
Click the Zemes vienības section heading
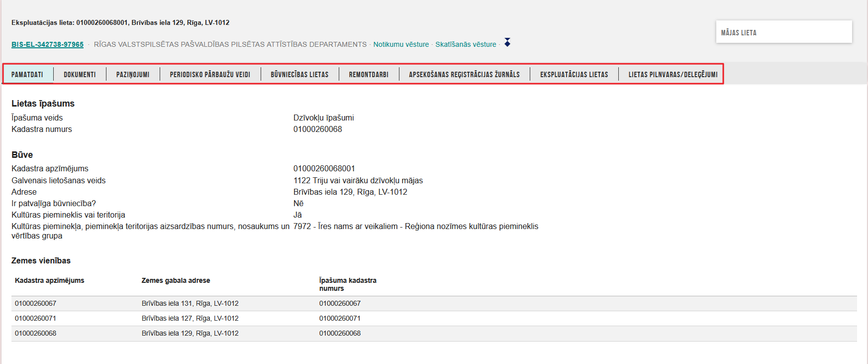click(41, 260)
